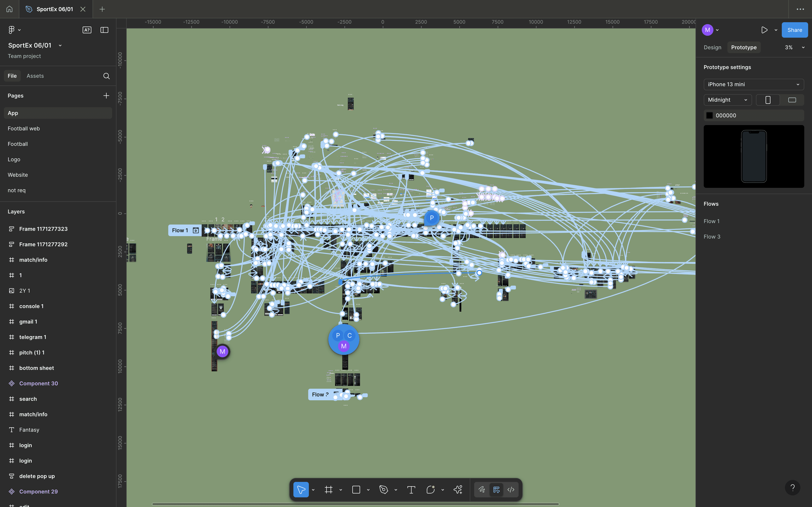Switch to Dev Mode toggle
Viewport: 812px width, 507px height.
click(511, 490)
